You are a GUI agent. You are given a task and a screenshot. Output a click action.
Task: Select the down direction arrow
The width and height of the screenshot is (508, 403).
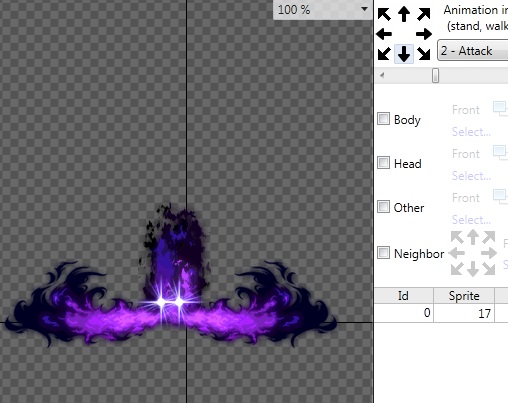point(404,54)
